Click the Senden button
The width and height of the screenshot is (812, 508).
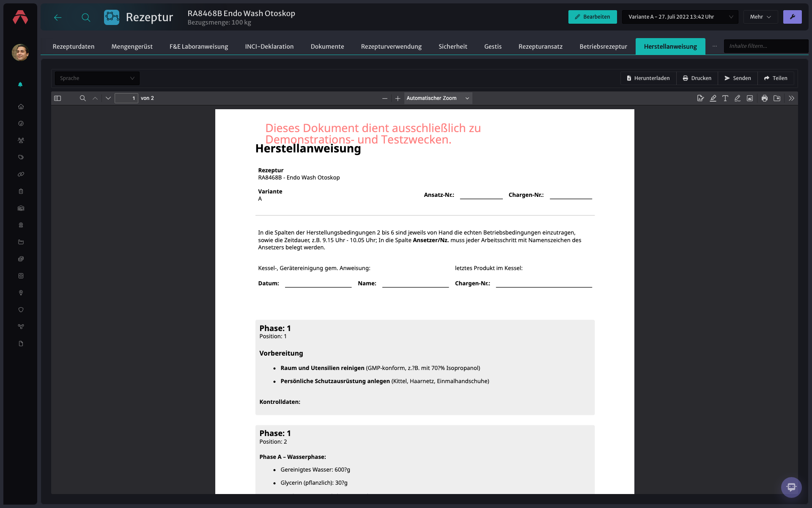pyautogui.click(x=738, y=78)
